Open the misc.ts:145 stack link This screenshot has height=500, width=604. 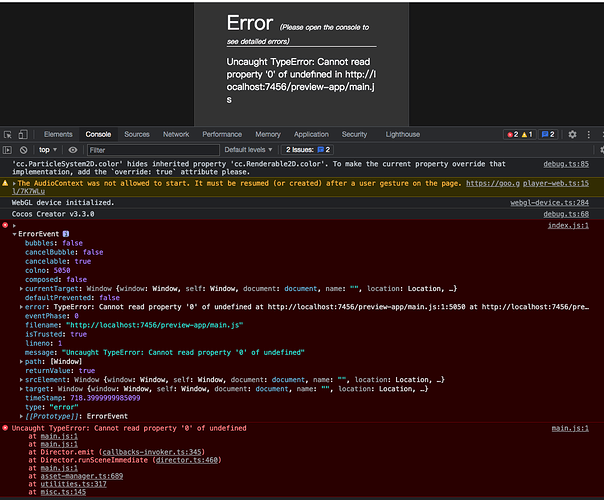pyautogui.click(x=63, y=492)
